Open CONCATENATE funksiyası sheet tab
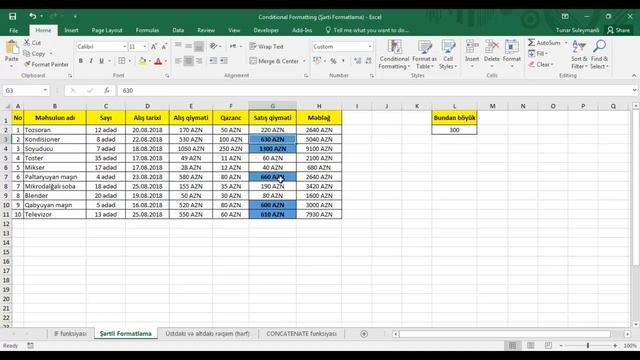 (x=302, y=333)
